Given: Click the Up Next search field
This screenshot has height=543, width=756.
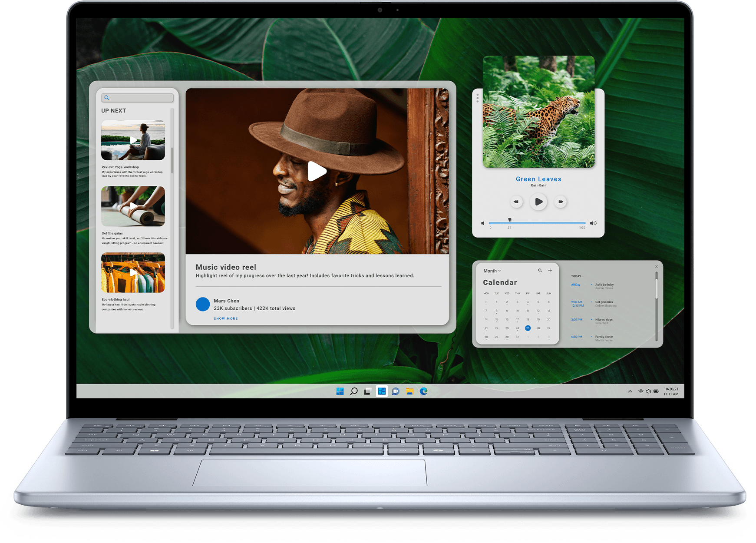Looking at the screenshot, I should 137,98.
